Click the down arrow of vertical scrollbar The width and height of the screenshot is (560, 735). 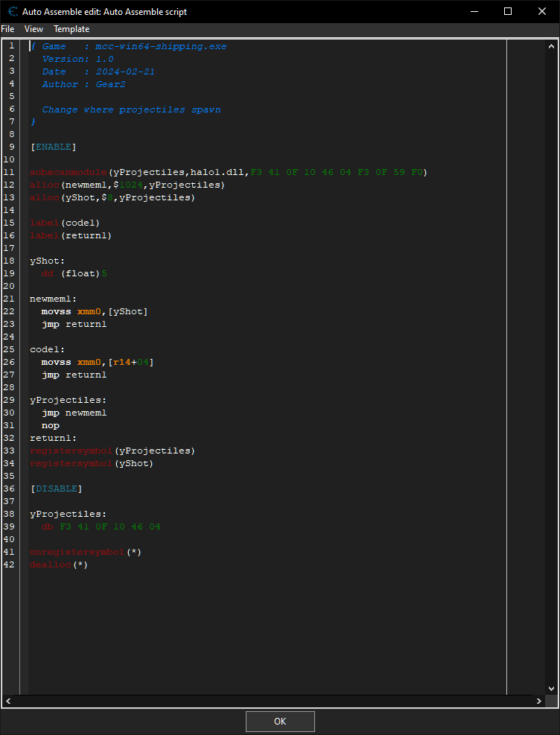click(553, 688)
